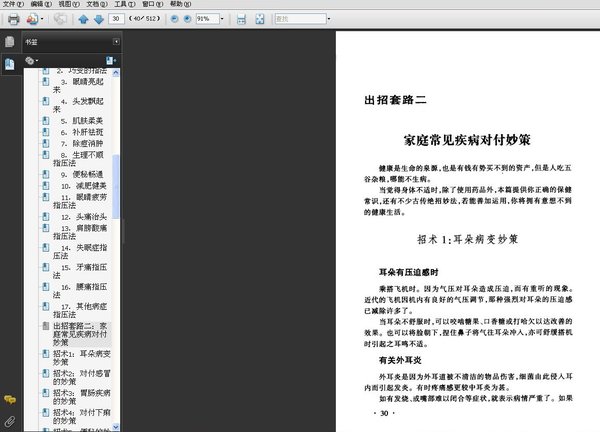Select bookmark 7. 除痘消肿
Screen dimensions: 600x432
[x=82, y=144]
